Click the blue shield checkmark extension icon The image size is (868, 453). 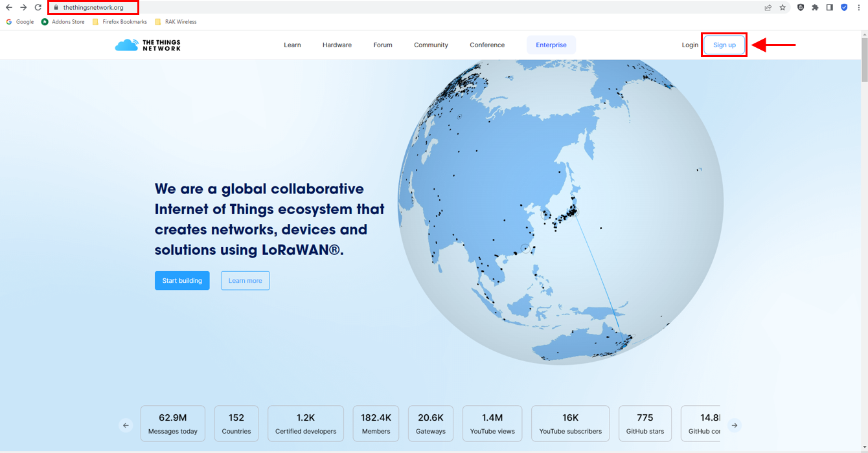pyautogui.click(x=844, y=8)
